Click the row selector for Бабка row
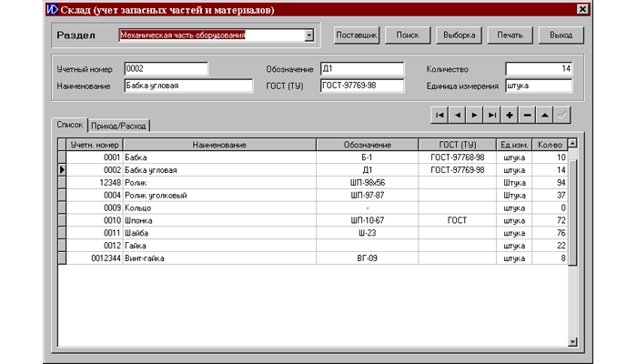637x364 pixels. tap(62, 157)
